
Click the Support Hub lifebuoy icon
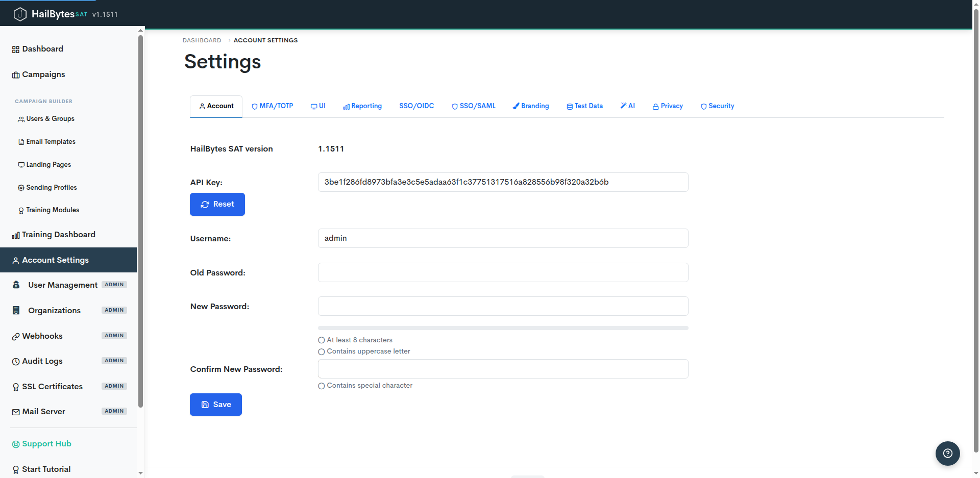16,444
